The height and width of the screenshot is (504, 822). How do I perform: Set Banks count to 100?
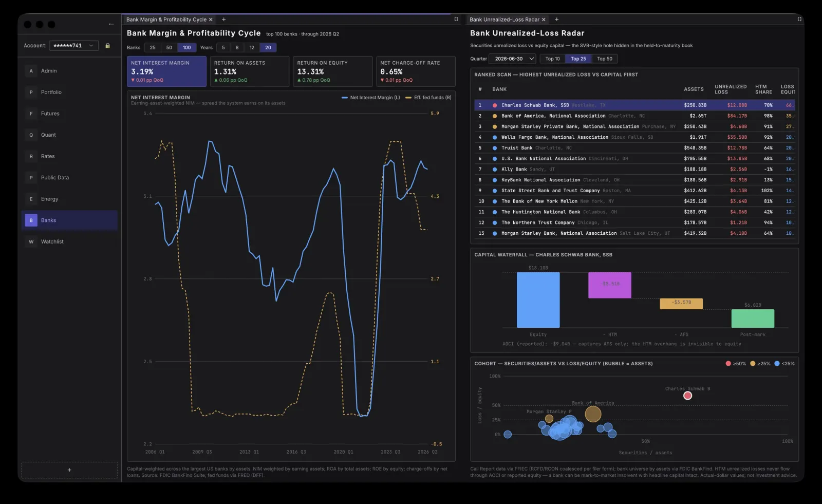pos(186,48)
